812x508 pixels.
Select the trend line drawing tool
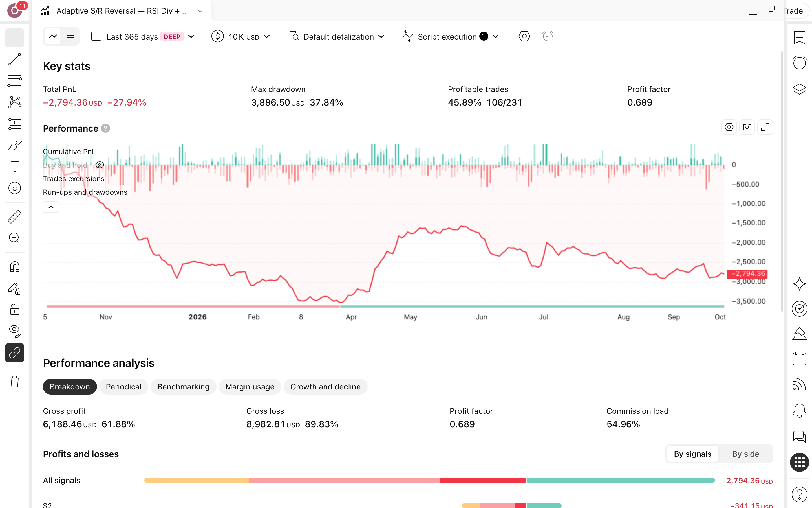click(x=14, y=60)
